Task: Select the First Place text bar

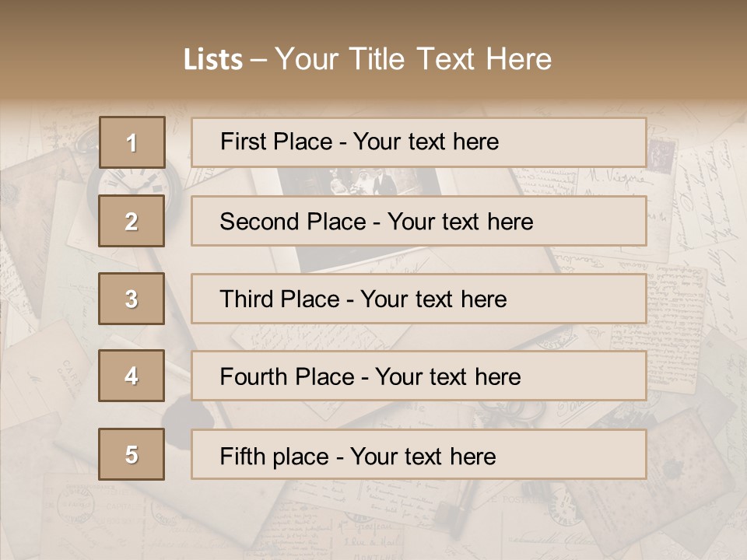Action: [419, 142]
